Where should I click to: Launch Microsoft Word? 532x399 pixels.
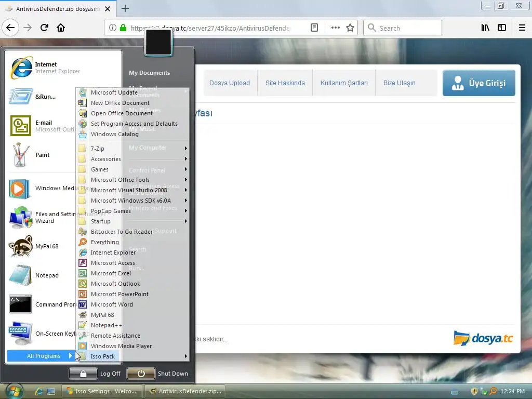(x=132, y=304)
